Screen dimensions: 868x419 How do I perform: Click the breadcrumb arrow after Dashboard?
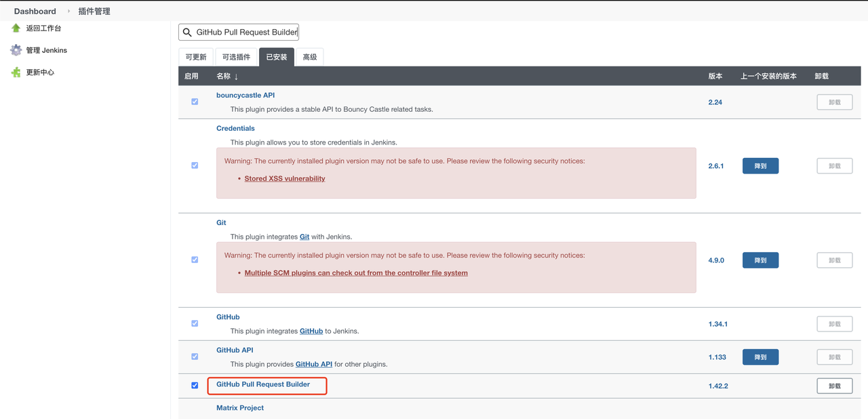click(68, 11)
